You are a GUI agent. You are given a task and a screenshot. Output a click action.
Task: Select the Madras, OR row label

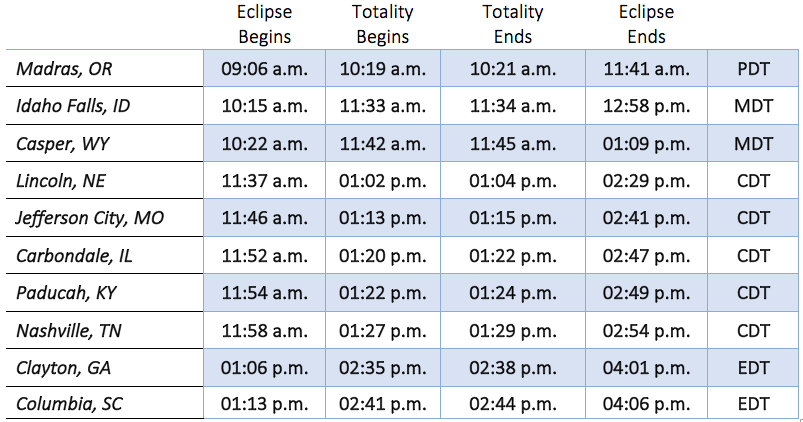[104, 68]
